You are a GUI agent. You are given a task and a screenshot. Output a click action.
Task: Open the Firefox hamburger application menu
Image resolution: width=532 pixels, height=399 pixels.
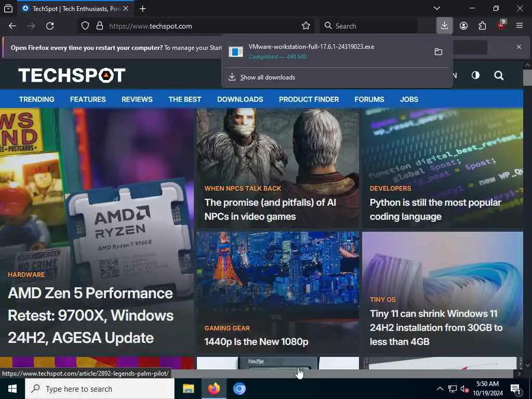tap(520, 26)
